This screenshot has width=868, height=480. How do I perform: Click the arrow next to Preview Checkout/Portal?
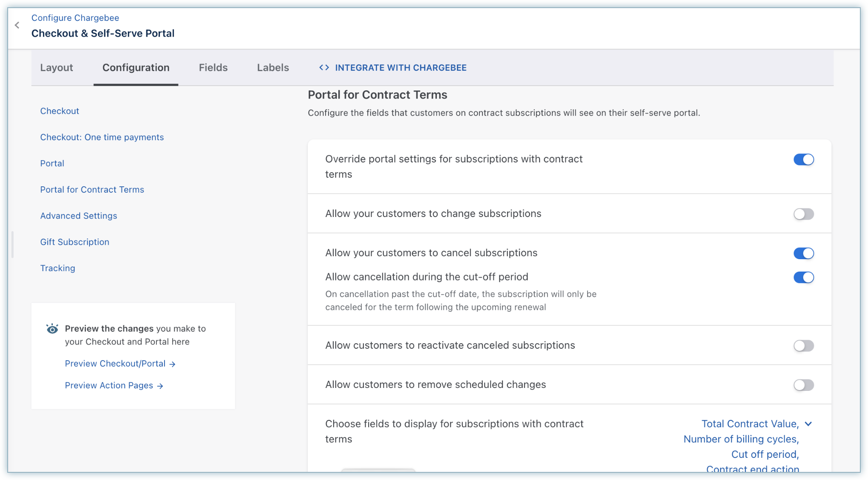click(x=172, y=364)
